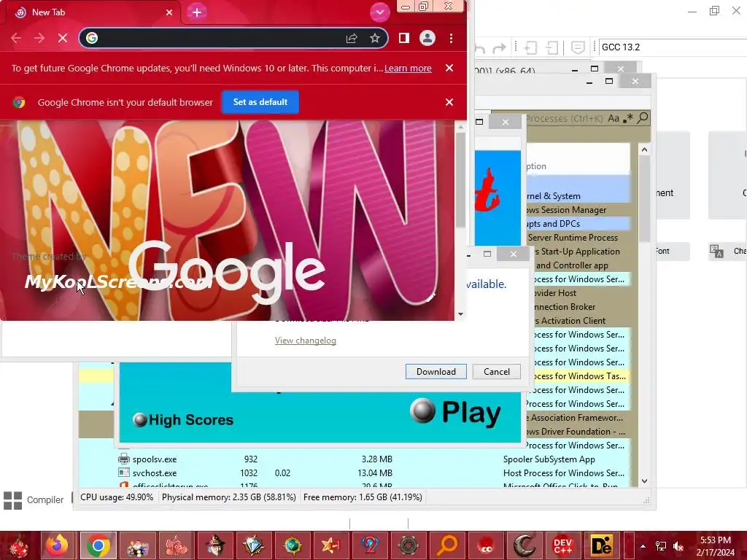Click the Google logo on new tab page

[227, 271]
